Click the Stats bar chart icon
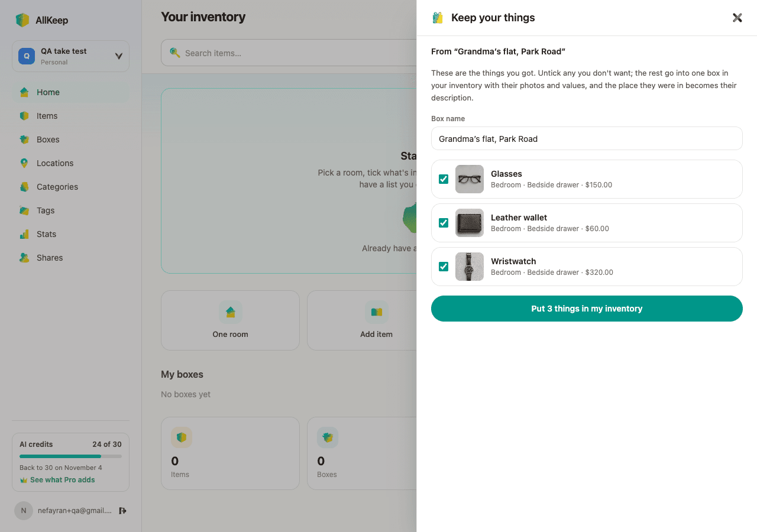The width and height of the screenshot is (757, 532). click(x=24, y=234)
